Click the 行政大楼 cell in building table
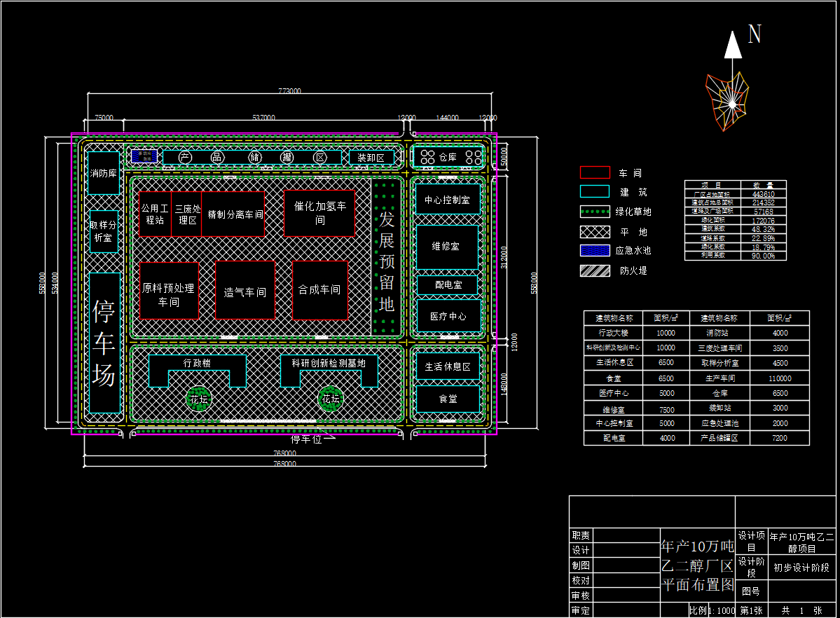The width and height of the screenshot is (840, 618). [613, 333]
